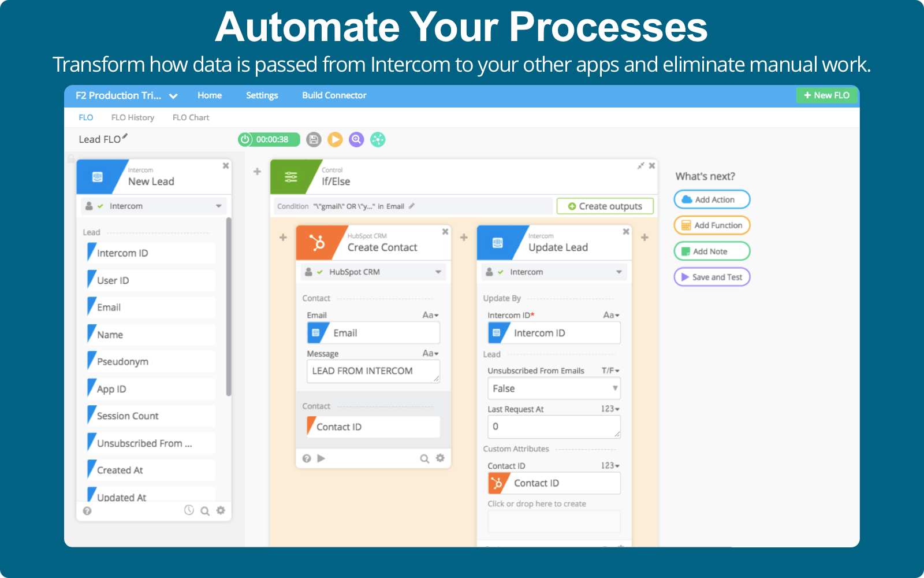Screen dimensions: 924x578
Task: Open settings gear in Create Contact card
Action: tap(440, 458)
